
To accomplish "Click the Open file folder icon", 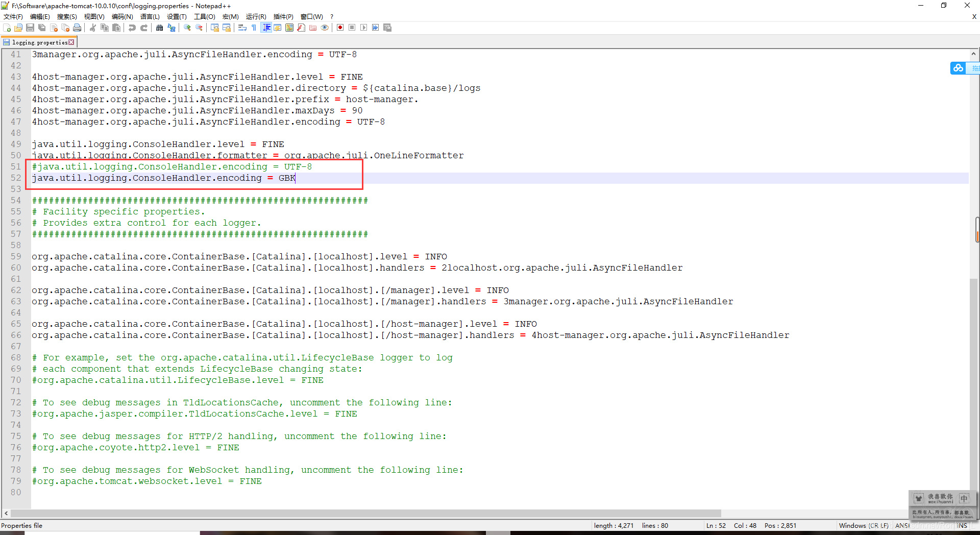I will coord(18,28).
